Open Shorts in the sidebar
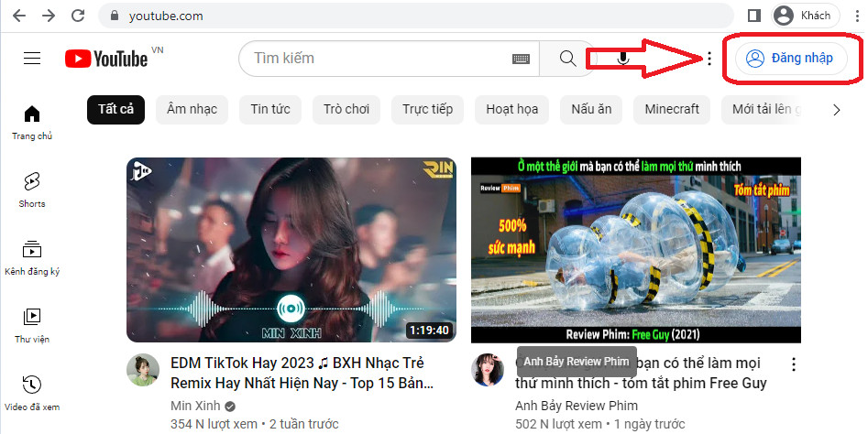 point(32,190)
